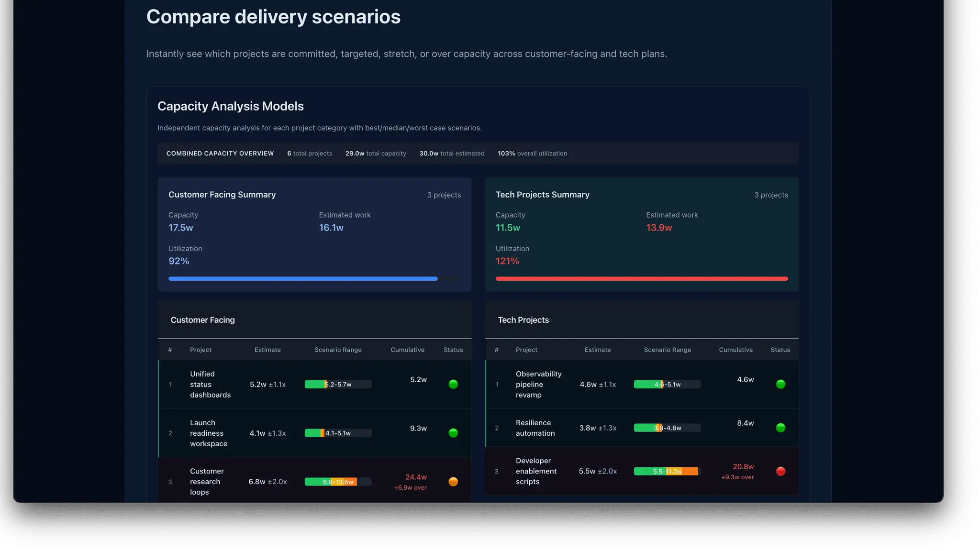Click the "13.9w" estimated work value

click(x=659, y=228)
